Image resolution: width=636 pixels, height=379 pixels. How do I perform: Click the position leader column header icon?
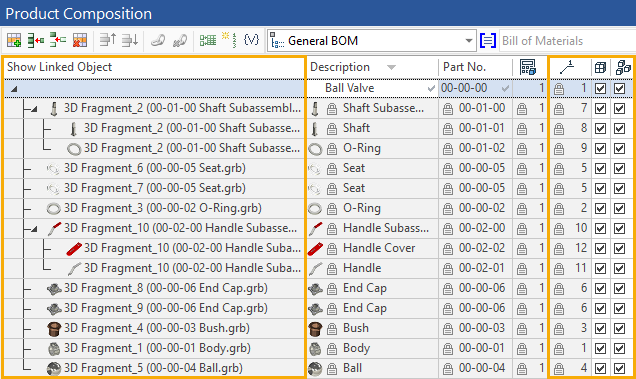pyautogui.click(x=567, y=67)
